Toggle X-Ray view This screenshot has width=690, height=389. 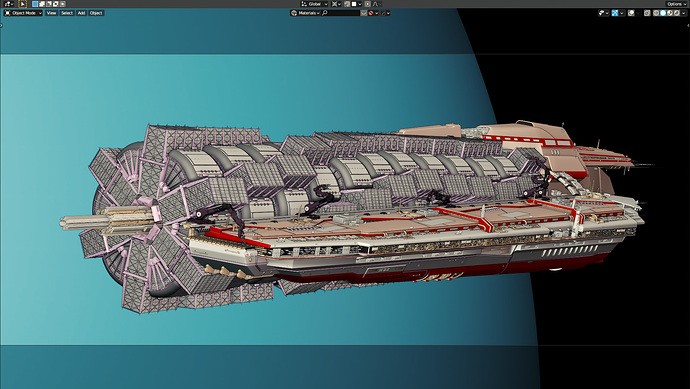647,13
